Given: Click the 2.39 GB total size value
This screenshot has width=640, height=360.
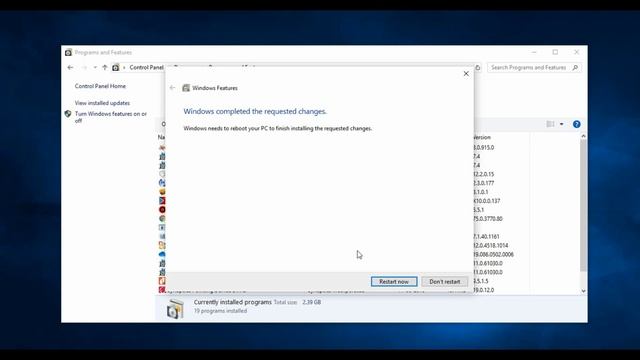Looking at the screenshot, I should point(311,302).
